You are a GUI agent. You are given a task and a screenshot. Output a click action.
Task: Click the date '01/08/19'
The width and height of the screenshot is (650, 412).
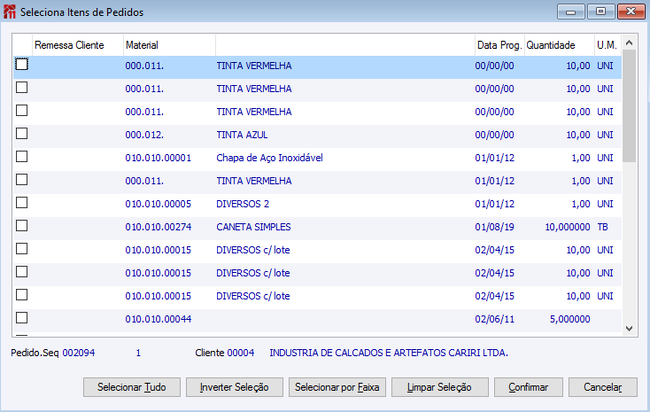495,227
